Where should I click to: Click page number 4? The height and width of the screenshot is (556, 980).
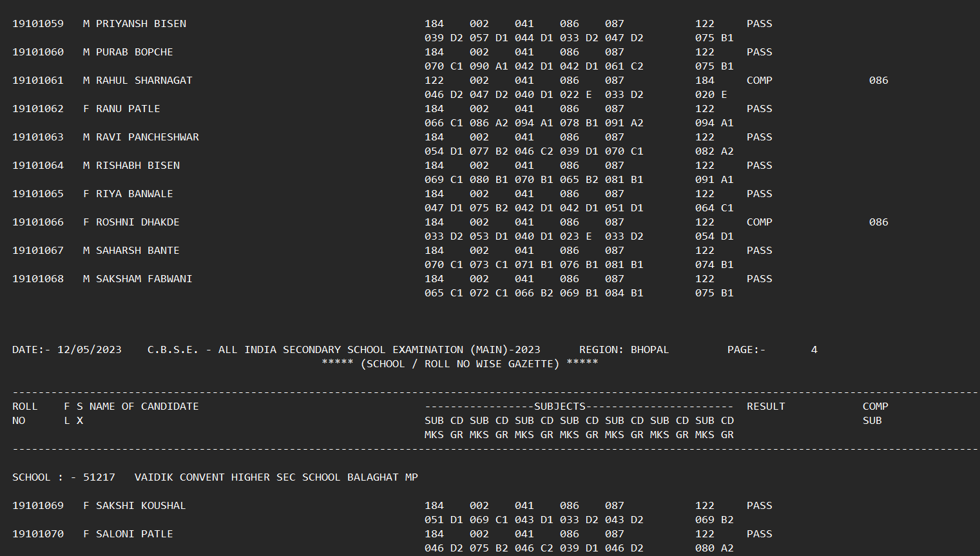click(x=814, y=350)
